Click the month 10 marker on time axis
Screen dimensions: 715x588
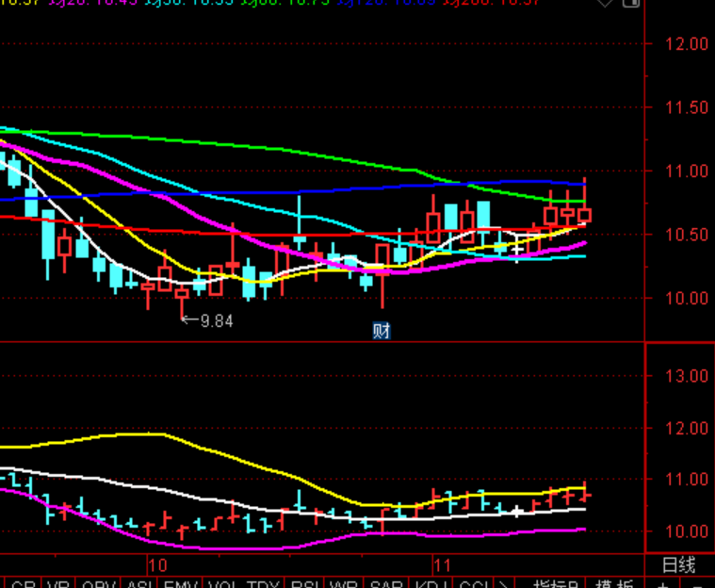click(157, 565)
